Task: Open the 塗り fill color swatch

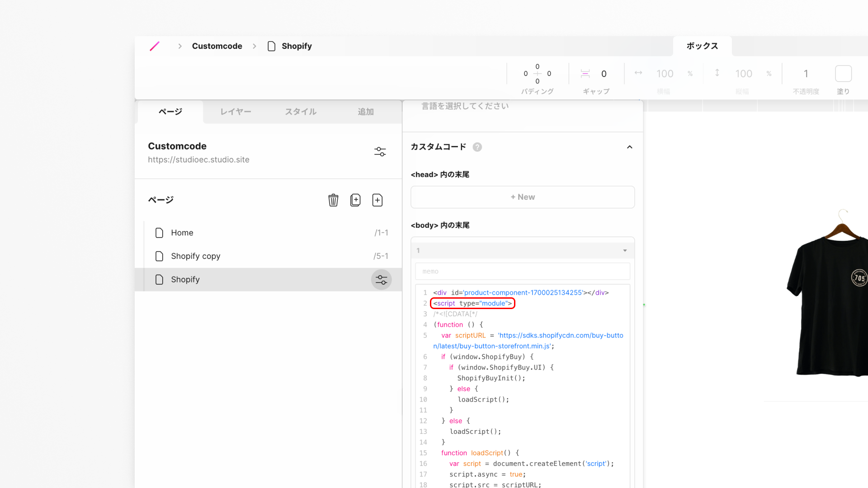Action: [844, 74]
